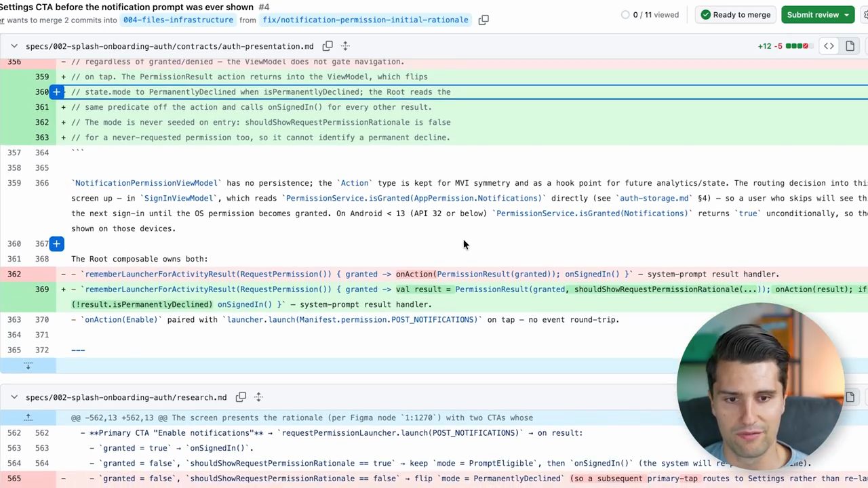
Task: Click the +12 -5 diffstat
Action: pos(784,46)
